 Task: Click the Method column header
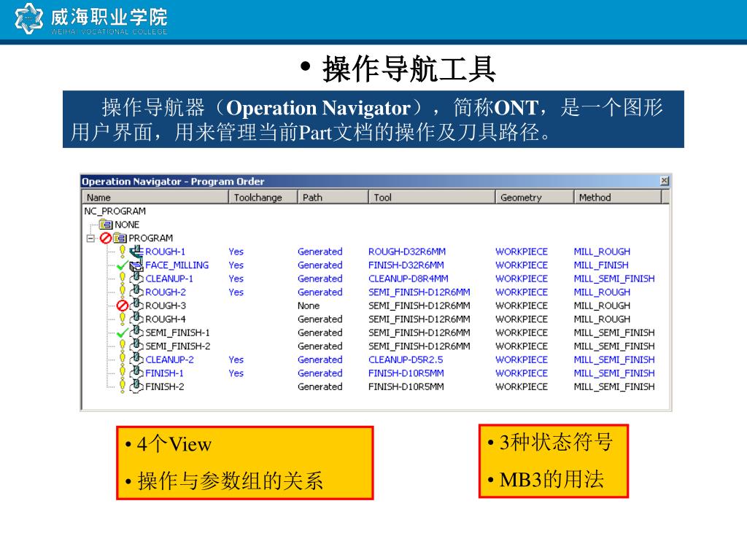(617, 197)
